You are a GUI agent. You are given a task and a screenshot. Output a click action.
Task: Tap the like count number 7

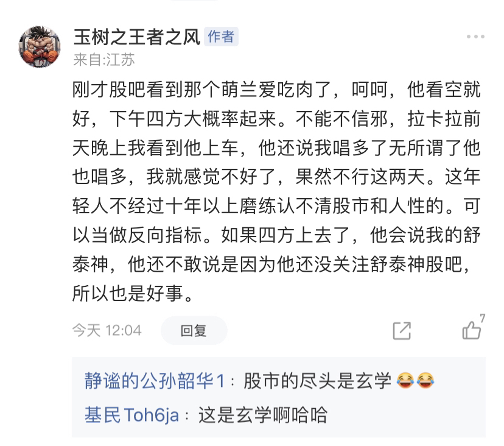click(x=482, y=318)
